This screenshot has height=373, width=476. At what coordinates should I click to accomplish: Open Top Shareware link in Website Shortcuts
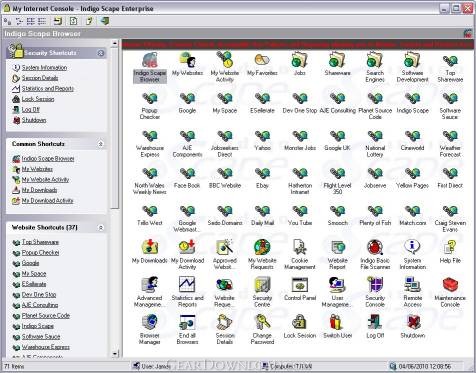pyautogui.click(x=40, y=242)
